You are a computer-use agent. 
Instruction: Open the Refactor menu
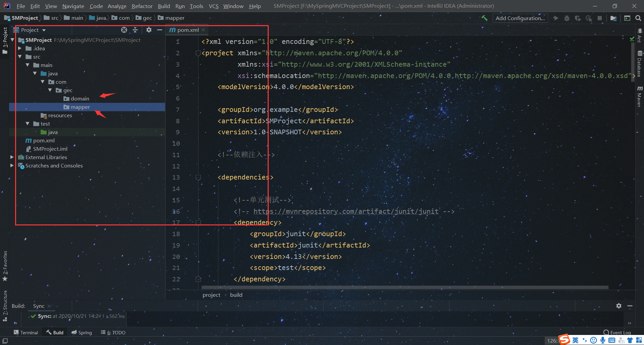[142, 6]
